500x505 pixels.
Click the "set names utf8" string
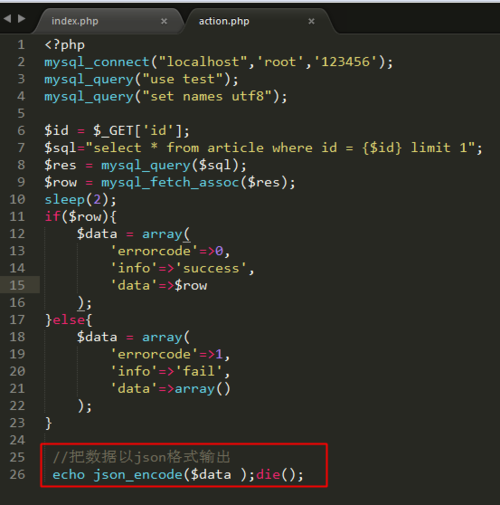click(207, 97)
